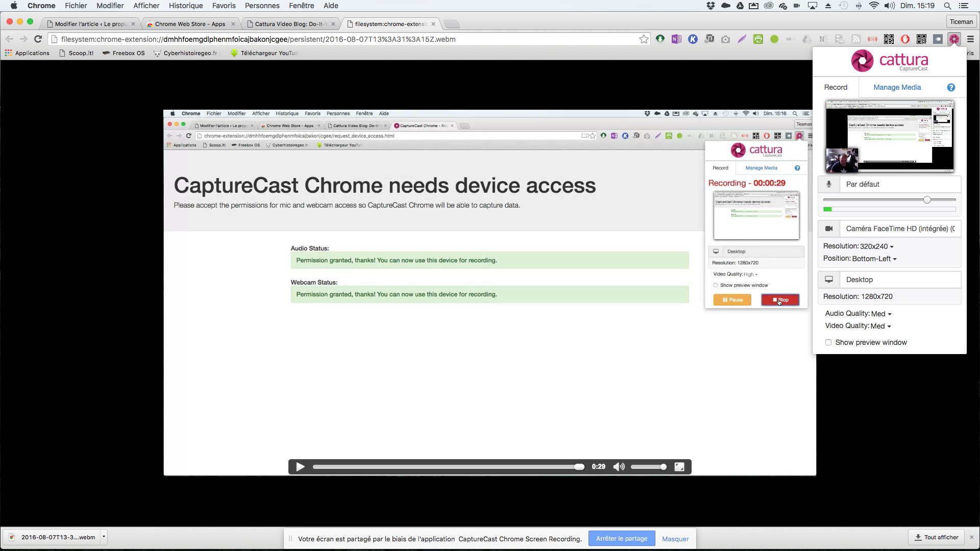This screenshot has height=551, width=980.
Task: Click the green circle extension icon
Action: pyautogui.click(x=774, y=39)
